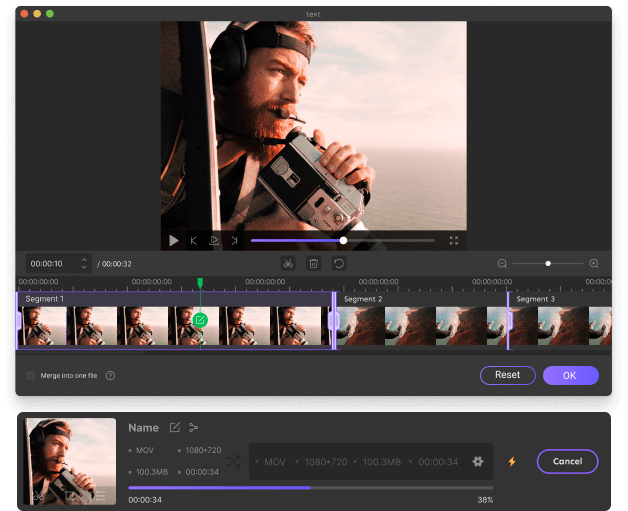Click Segment 1 left trim handle
628x511 pixels.
pos(18,321)
